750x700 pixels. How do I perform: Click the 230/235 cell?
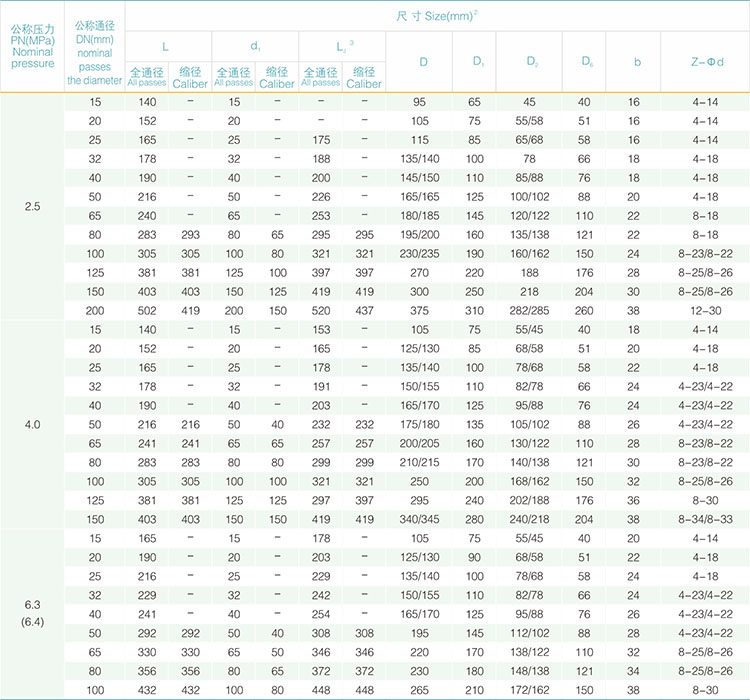419,254
